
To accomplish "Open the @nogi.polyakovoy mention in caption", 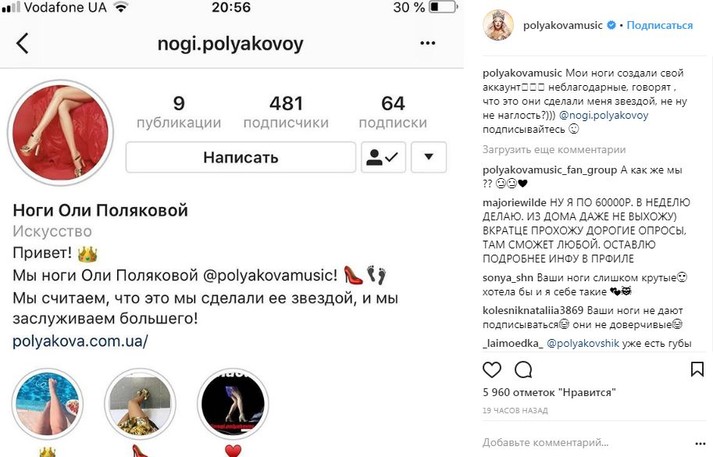I will point(603,116).
